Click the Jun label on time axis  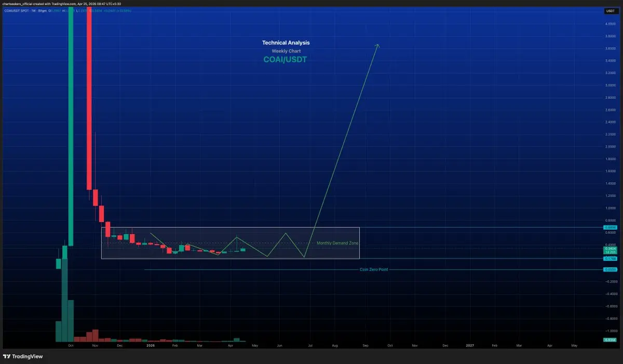coord(279,345)
